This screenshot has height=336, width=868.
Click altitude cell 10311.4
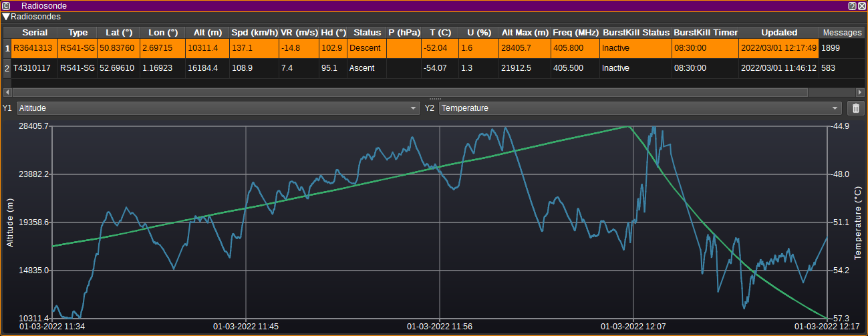click(x=207, y=48)
